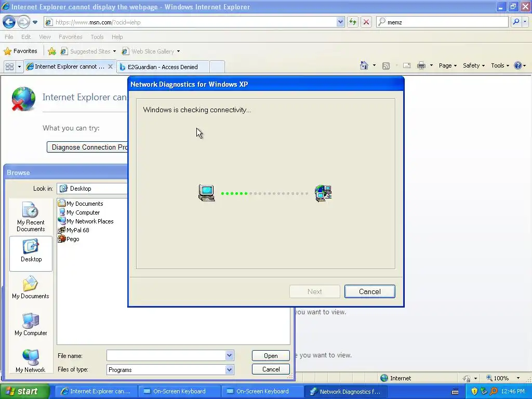Expand the tab list dropdown arrow
The height and width of the screenshot is (399, 532).
click(19, 66)
